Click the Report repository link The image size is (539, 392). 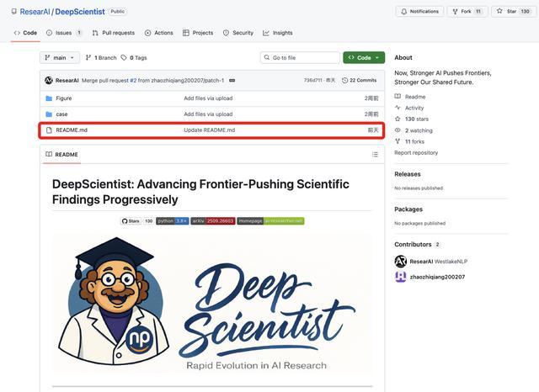point(416,152)
